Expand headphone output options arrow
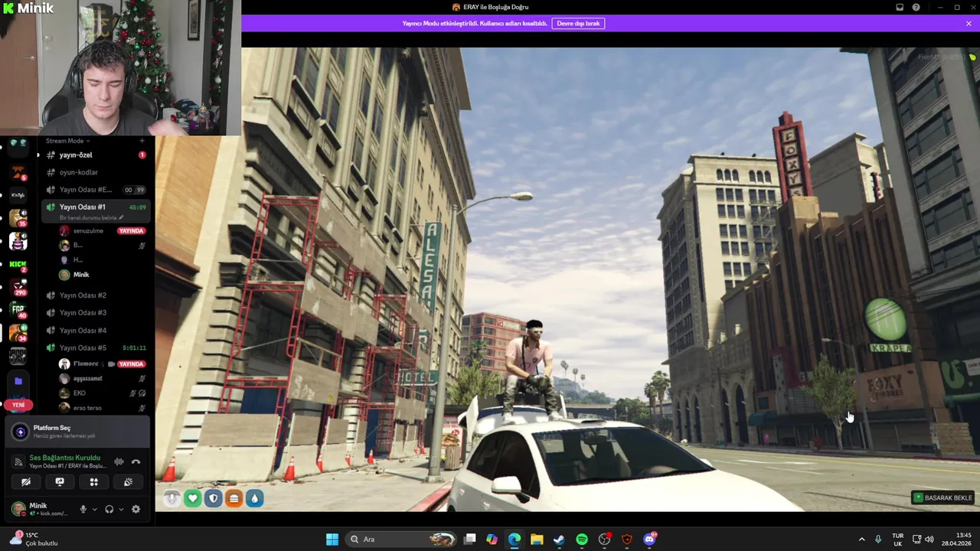 coord(120,509)
